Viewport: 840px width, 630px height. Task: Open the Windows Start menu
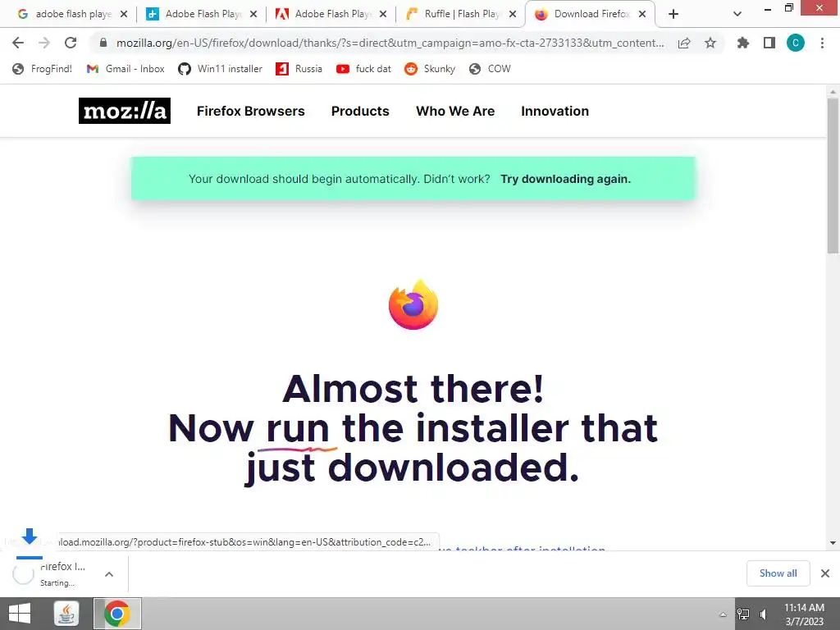coord(20,614)
